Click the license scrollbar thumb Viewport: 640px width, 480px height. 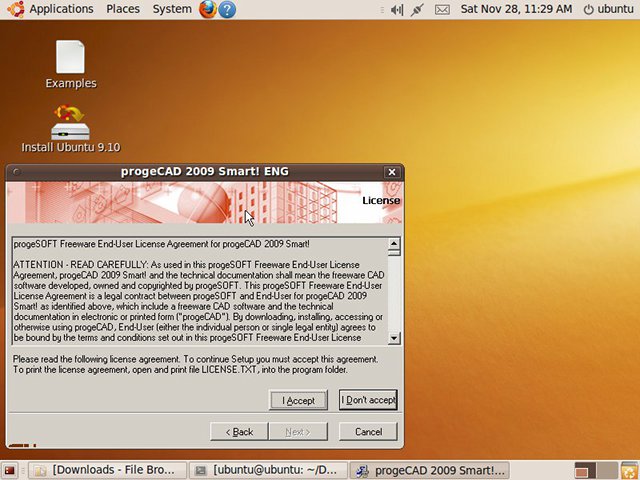(394, 253)
